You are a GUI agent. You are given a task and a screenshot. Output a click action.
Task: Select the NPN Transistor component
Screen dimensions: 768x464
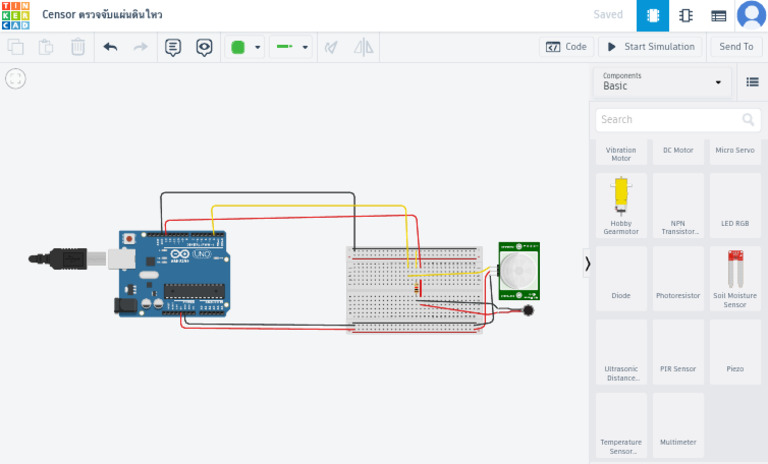(x=678, y=205)
